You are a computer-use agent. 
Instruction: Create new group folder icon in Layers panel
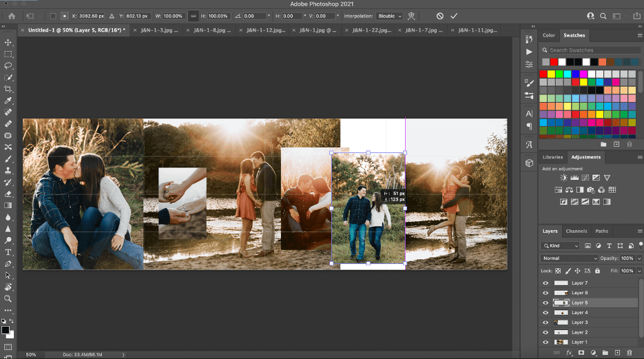(605, 352)
